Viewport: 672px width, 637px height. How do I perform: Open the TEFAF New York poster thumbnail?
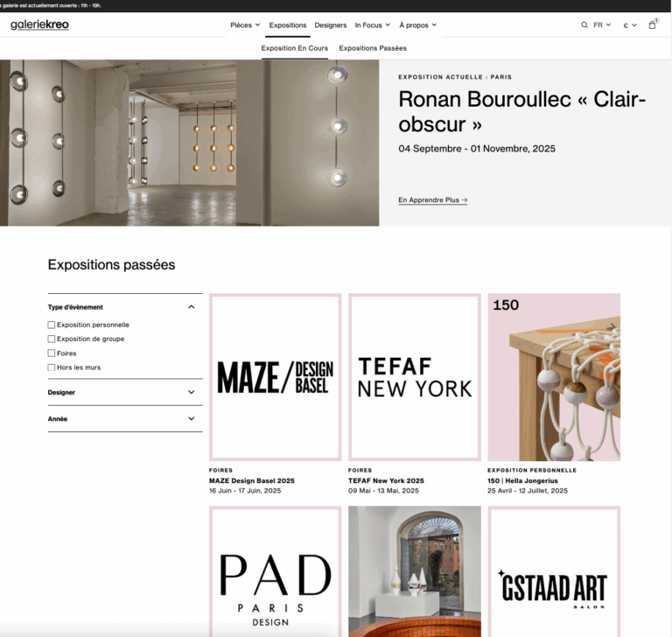[415, 377]
